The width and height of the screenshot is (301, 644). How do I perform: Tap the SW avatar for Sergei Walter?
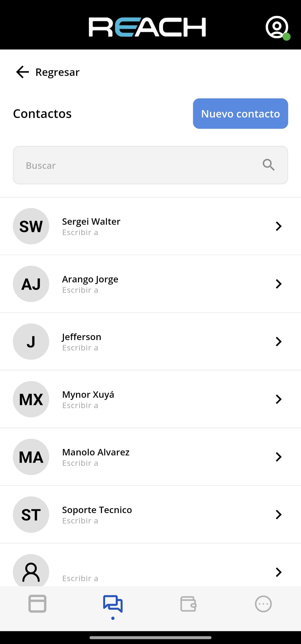[31, 226]
